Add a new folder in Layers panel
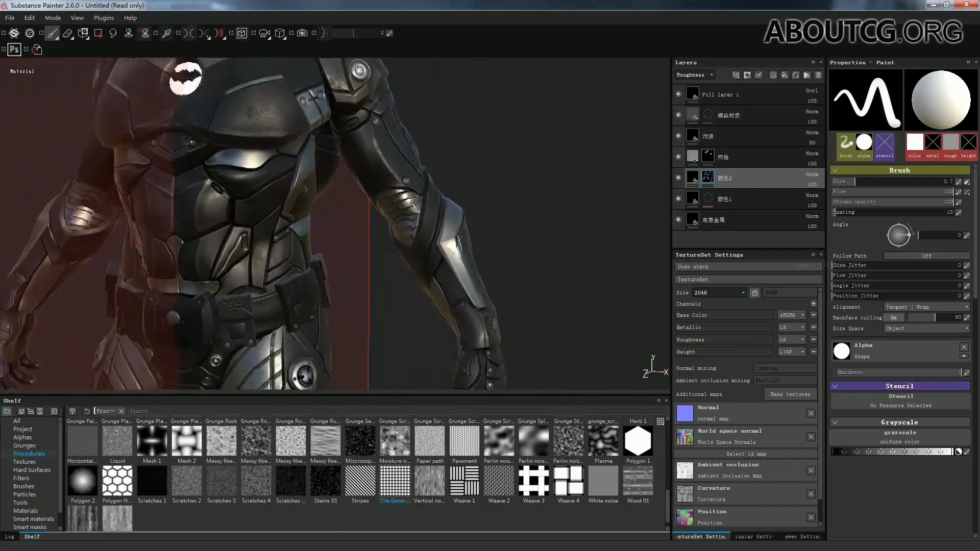This screenshot has width=980, height=551. click(807, 75)
